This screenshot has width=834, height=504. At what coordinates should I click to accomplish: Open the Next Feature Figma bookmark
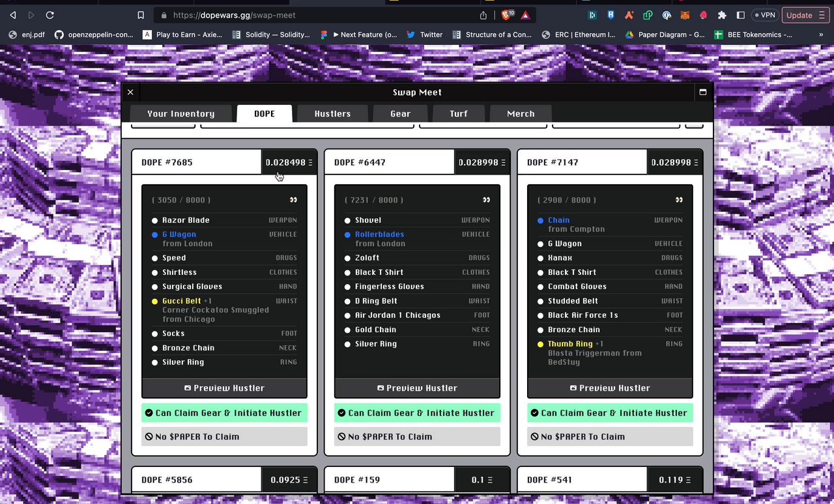(x=359, y=35)
